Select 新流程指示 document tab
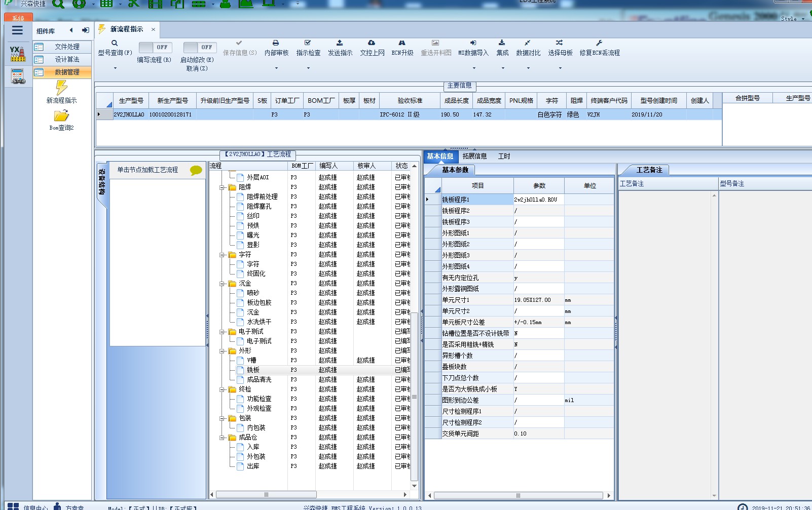Image resolution: width=812 pixels, height=510 pixels. tap(127, 29)
